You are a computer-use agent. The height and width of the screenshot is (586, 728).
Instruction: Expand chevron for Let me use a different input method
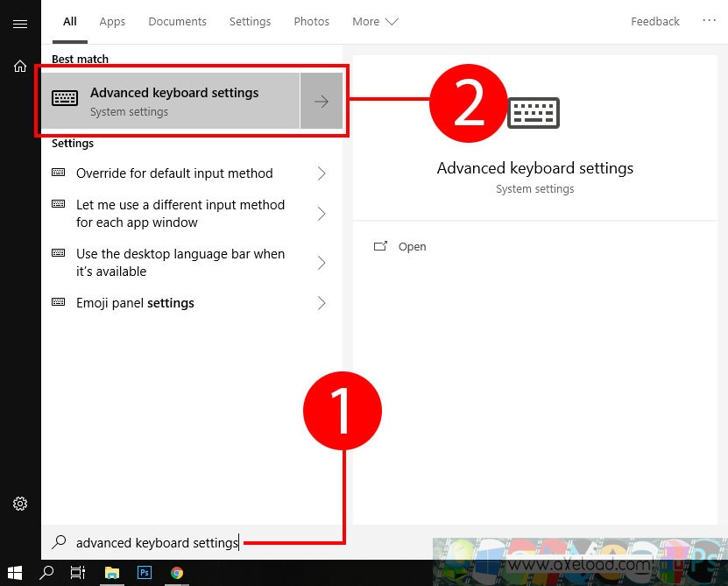pyautogui.click(x=322, y=214)
